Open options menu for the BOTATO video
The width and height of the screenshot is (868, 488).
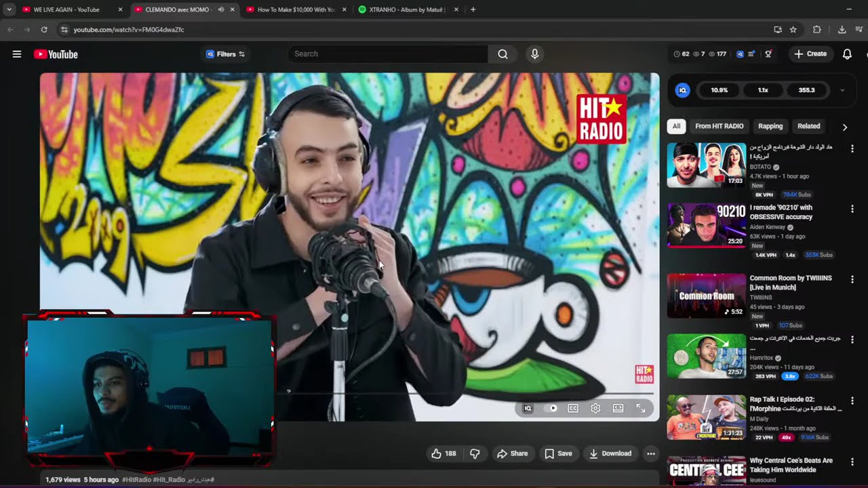852,148
